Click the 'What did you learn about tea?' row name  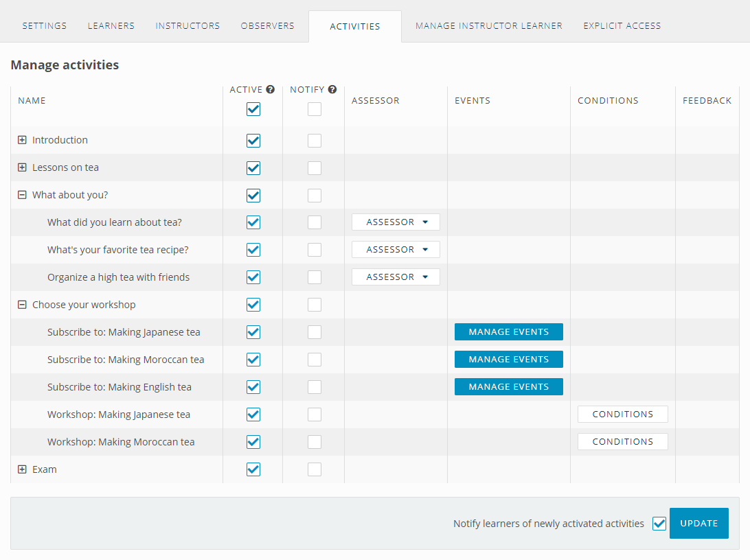pyautogui.click(x=114, y=222)
